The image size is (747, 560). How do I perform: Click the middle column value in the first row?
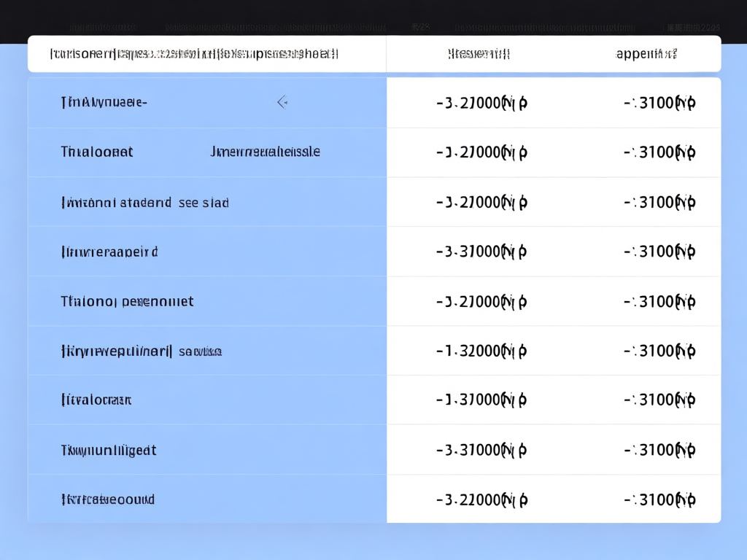(x=481, y=103)
